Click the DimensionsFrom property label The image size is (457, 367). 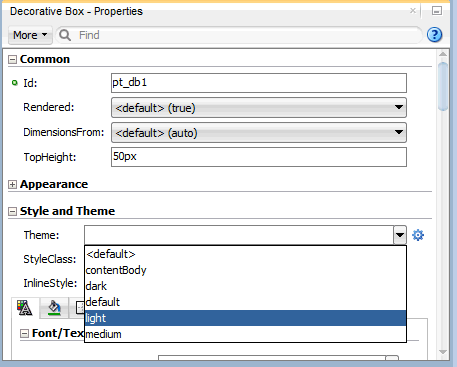point(64,132)
